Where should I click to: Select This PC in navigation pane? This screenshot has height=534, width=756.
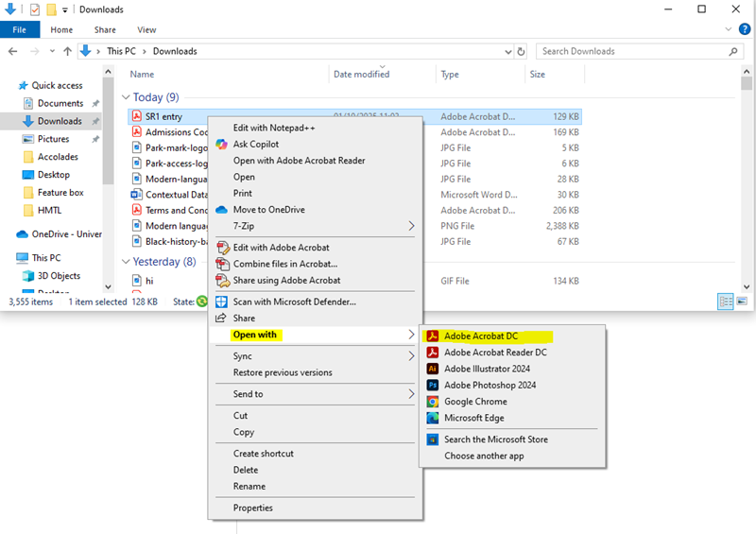coord(46,258)
